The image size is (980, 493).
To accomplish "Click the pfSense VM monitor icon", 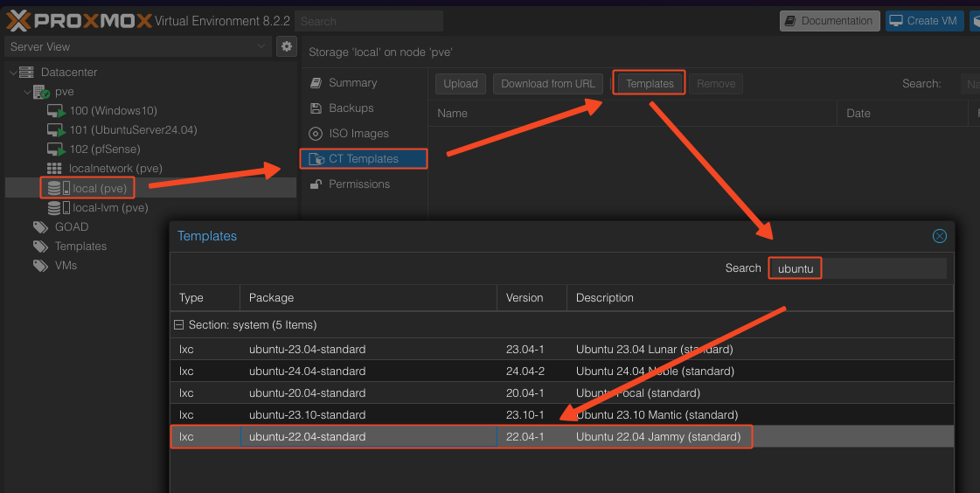I will (x=56, y=149).
